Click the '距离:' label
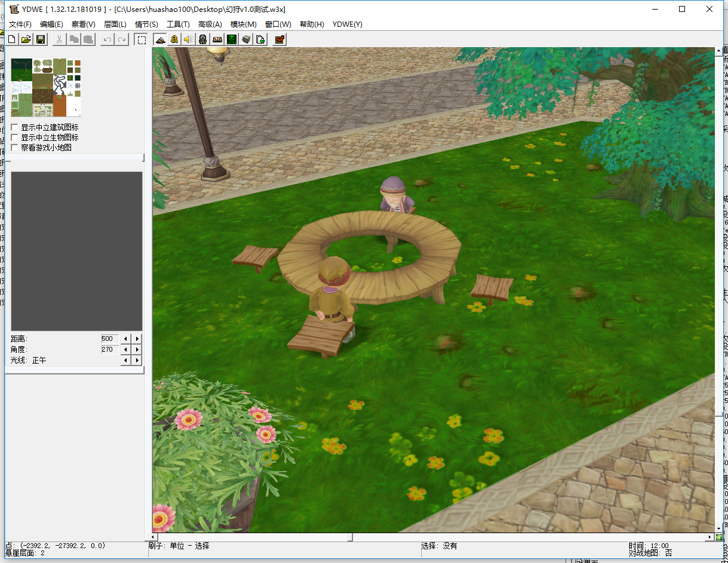The width and height of the screenshot is (728, 563). (19, 339)
